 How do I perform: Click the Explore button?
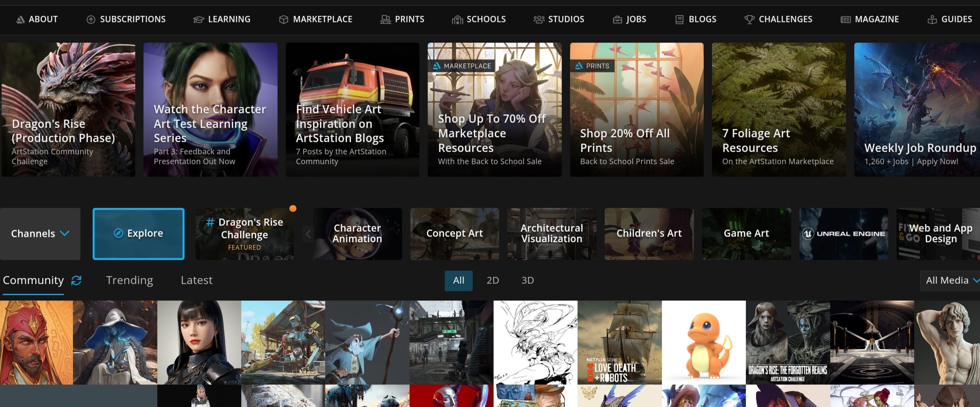138,233
